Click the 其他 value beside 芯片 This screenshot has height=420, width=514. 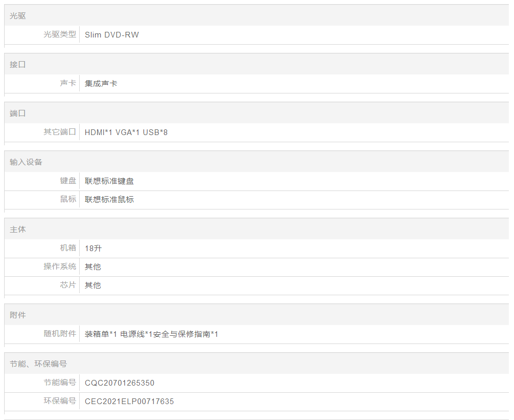[x=93, y=285]
